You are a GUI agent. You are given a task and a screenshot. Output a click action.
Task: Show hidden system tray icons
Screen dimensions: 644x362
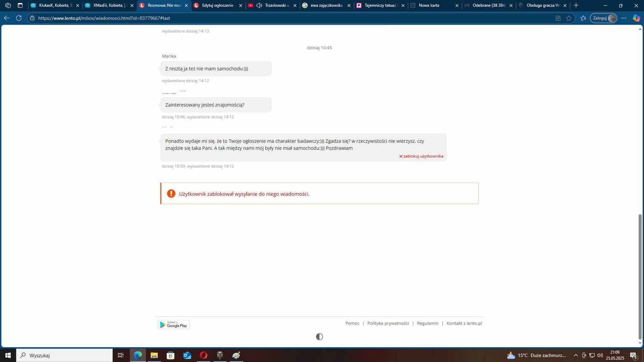coord(576,355)
